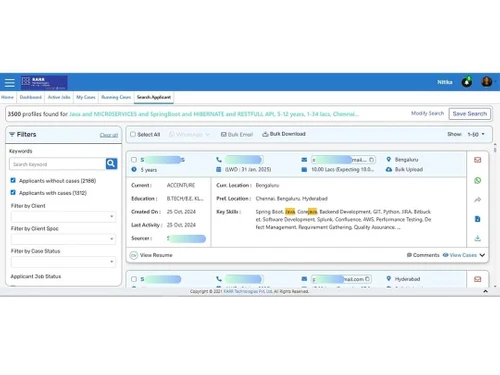Click the LWD calendar icon

[x=219, y=169]
